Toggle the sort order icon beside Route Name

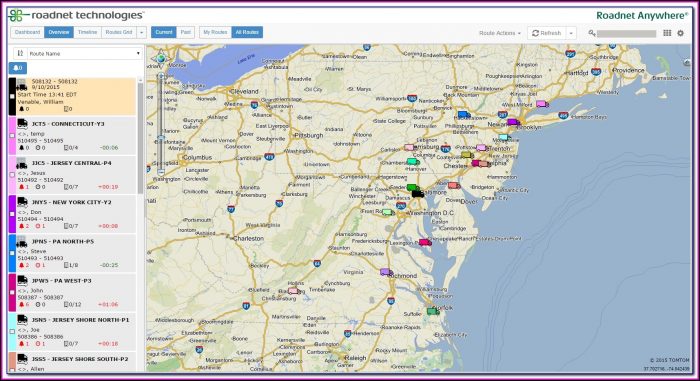point(20,53)
